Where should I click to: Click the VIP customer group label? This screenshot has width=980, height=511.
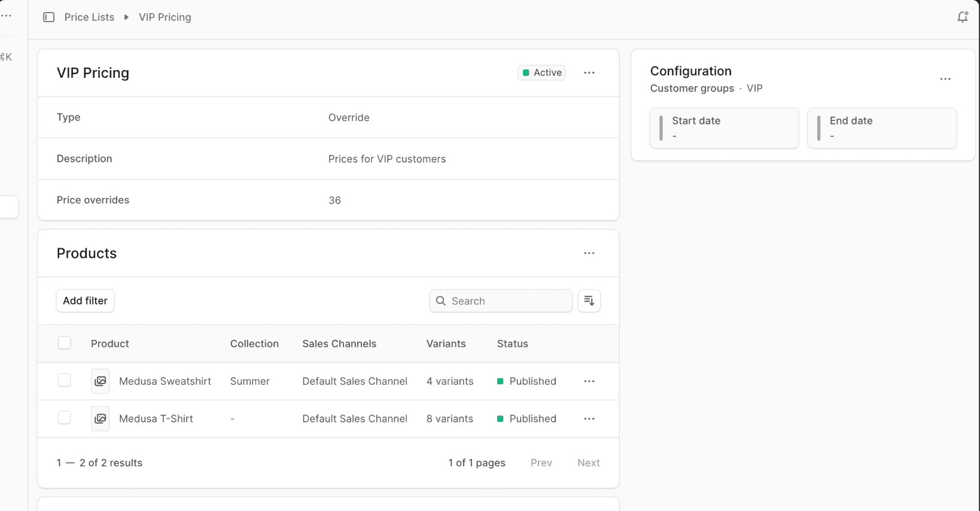[754, 89]
